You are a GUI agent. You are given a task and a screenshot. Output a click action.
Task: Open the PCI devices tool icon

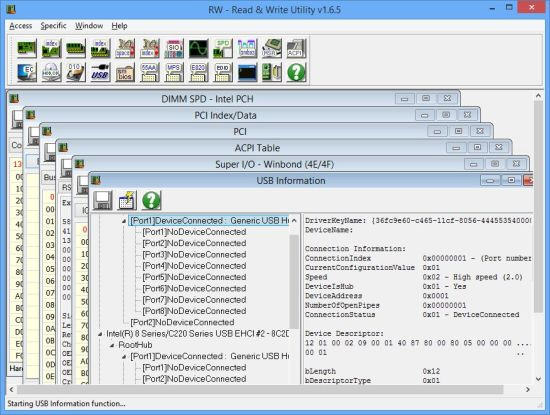coord(27,48)
